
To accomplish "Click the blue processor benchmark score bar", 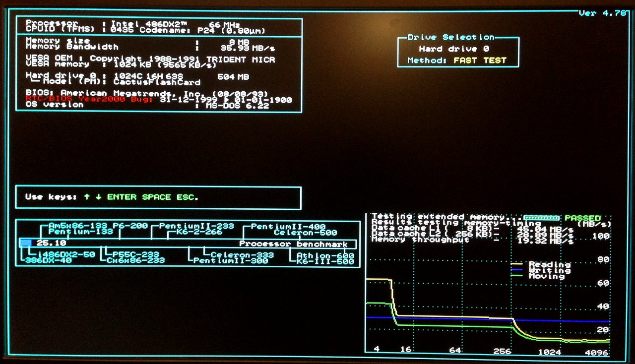I will pos(25,243).
